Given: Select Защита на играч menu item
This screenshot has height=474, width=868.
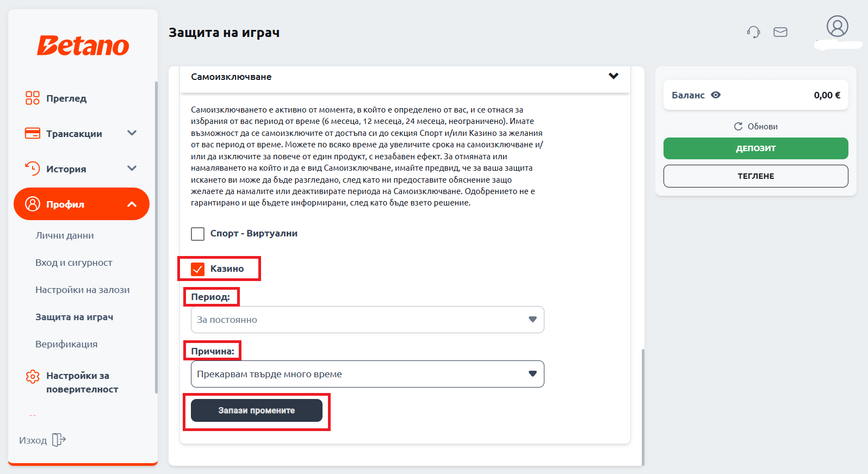Looking at the screenshot, I should click(x=75, y=317).
